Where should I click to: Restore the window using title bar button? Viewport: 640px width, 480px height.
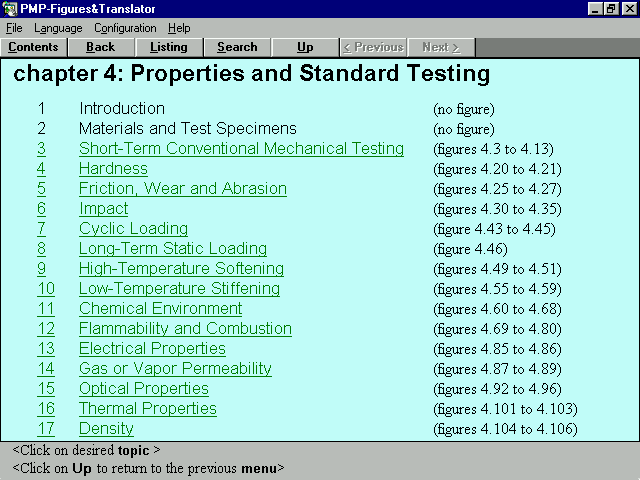[612, 9]
